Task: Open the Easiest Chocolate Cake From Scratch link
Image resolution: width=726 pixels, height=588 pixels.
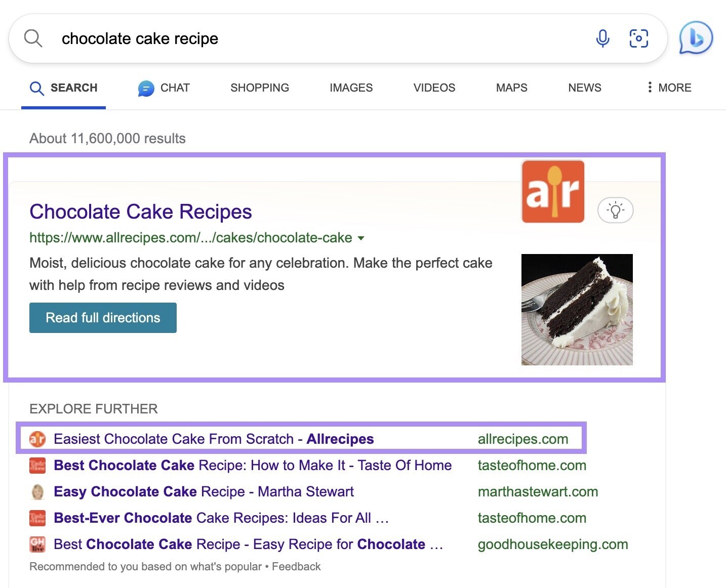Action: (x=213, y=439)
